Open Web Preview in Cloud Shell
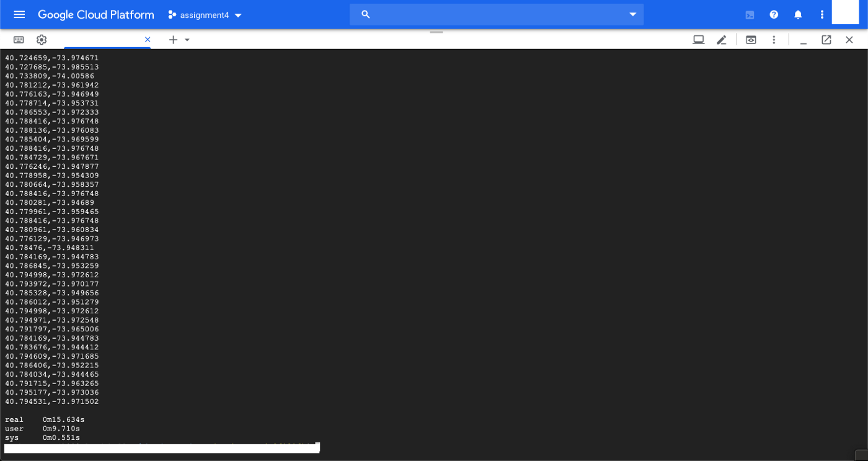This screenshot has width=868, height=461. (x=751, y=40)
